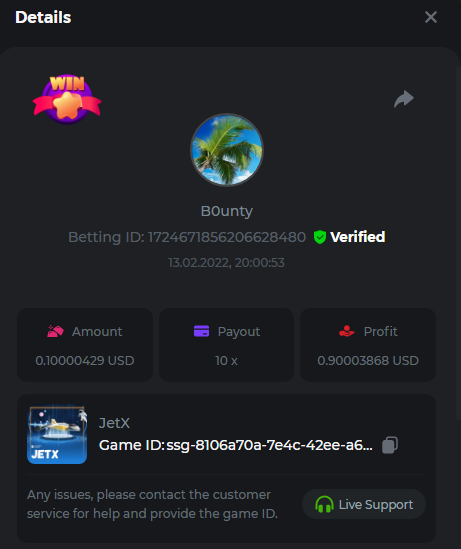This screenshot has width=461, height=549.
Task: Click the Amount bet icon
Action: [x=55, y=331]
